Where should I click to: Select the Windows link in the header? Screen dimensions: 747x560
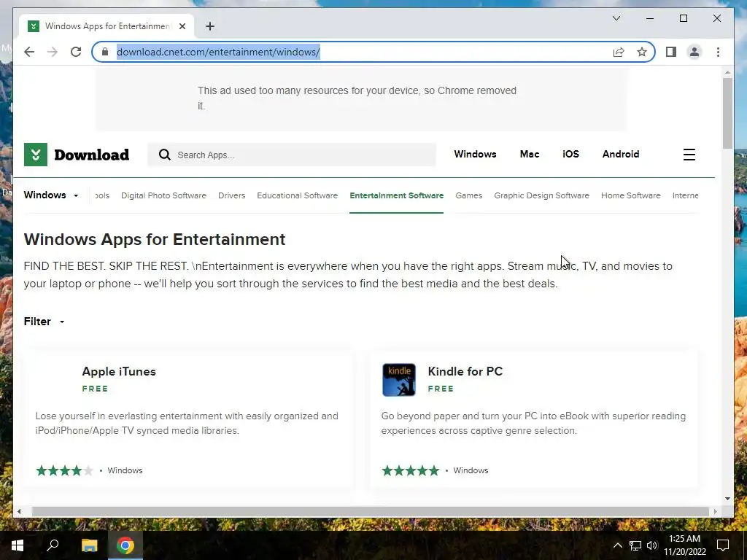[475, 155]
